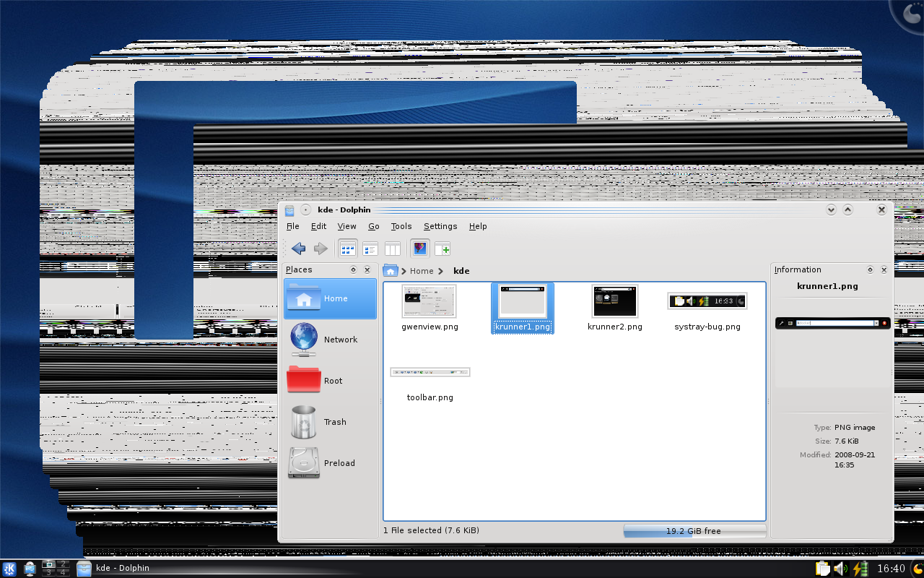The height and width of the screenshot is (578, 924).
Task: Open the Edit menu
Action: 318,226
